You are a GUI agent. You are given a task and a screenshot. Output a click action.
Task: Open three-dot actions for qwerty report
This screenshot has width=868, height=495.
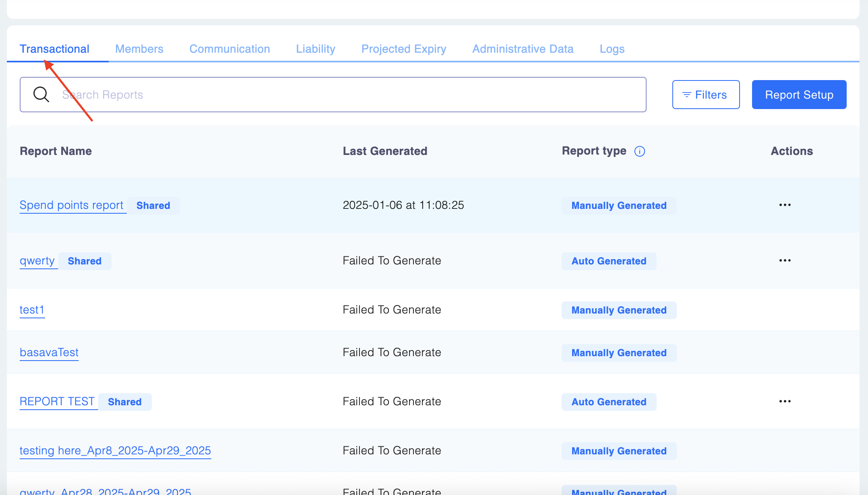pyautogui.click(x=785, y=261)
